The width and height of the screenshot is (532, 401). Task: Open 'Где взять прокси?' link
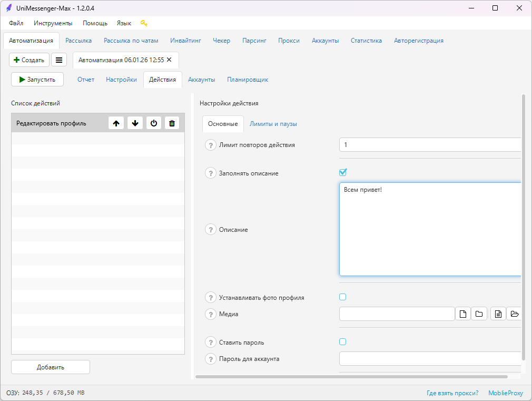tap(452, 393)
